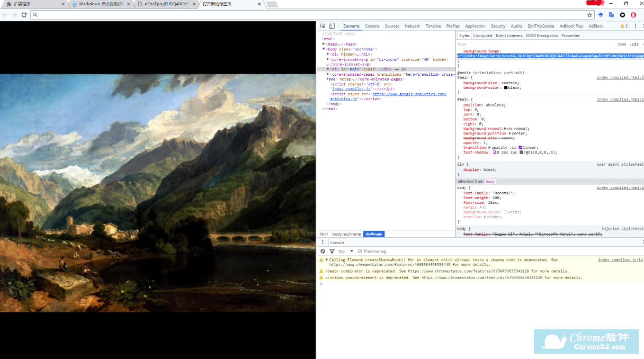The height and width of the screenshot is (359, 644).
Task: Click the black circle extension icon
Action: point(622,15)
